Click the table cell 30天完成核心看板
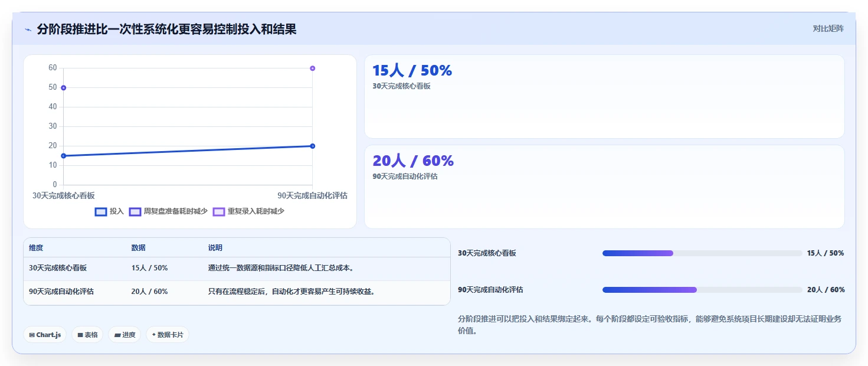 [x=58, y=268]
